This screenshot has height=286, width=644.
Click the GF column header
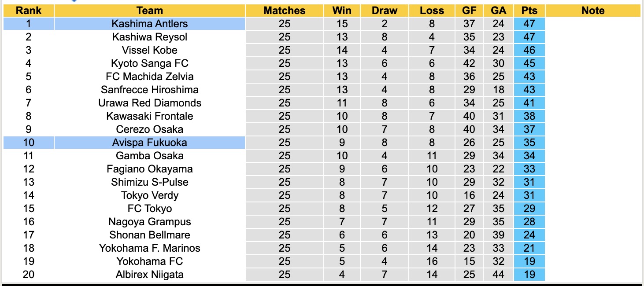[469, 11]
